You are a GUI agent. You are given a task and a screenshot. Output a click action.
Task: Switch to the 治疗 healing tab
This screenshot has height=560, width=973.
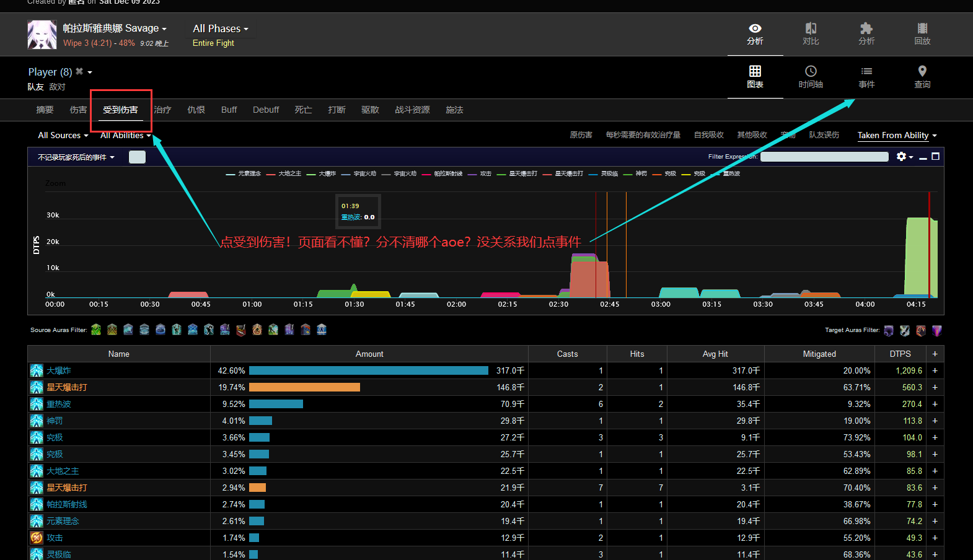pos(162,110)
